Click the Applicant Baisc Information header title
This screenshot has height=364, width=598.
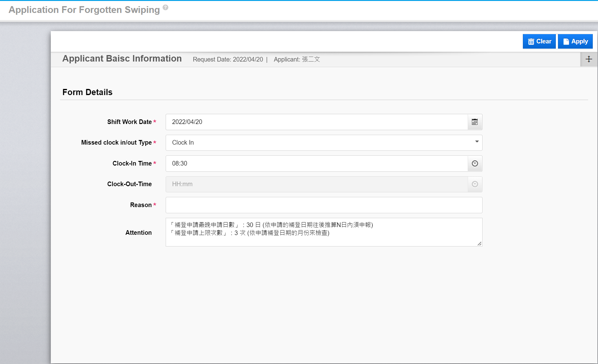coord(122,59)
